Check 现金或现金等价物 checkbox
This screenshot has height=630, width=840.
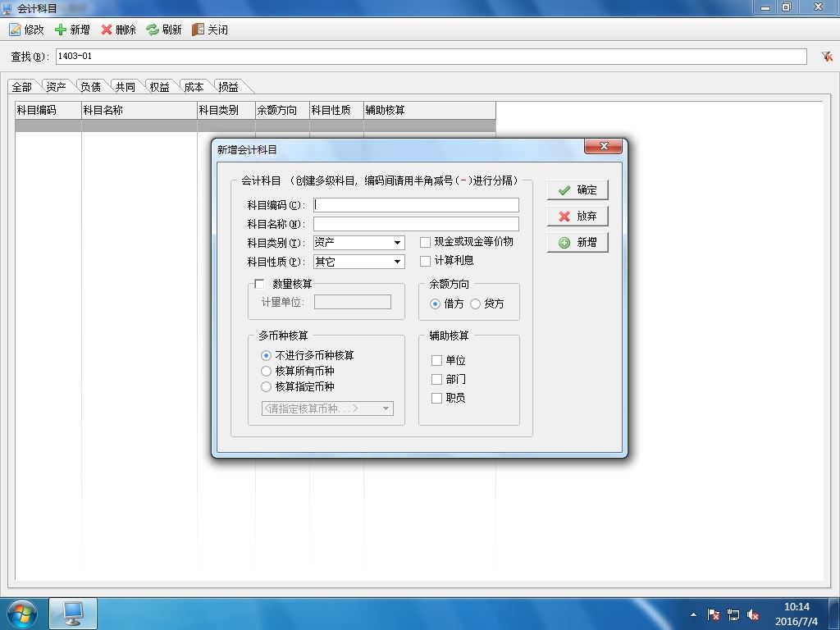(426, 243)
